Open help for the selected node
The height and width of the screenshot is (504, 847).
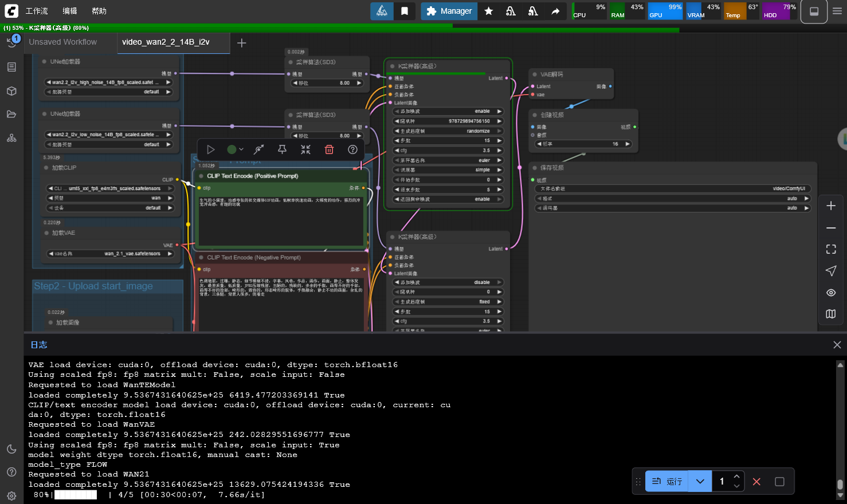(352, 149)
